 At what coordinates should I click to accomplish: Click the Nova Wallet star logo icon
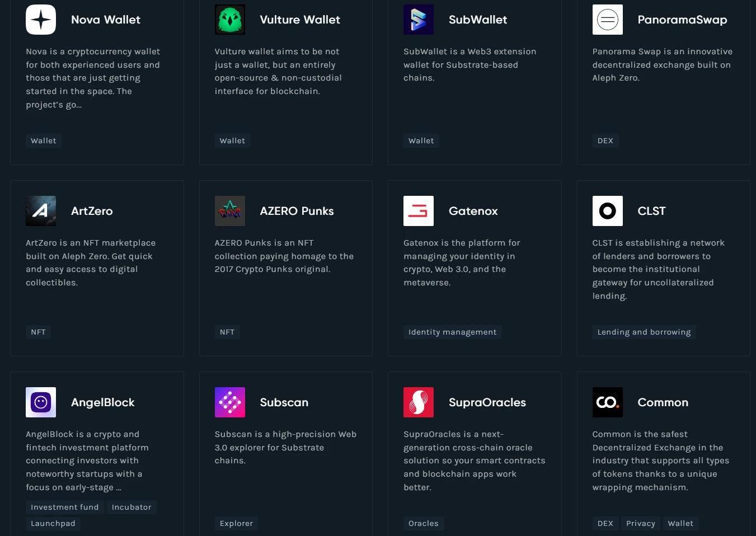pos(41,20)
